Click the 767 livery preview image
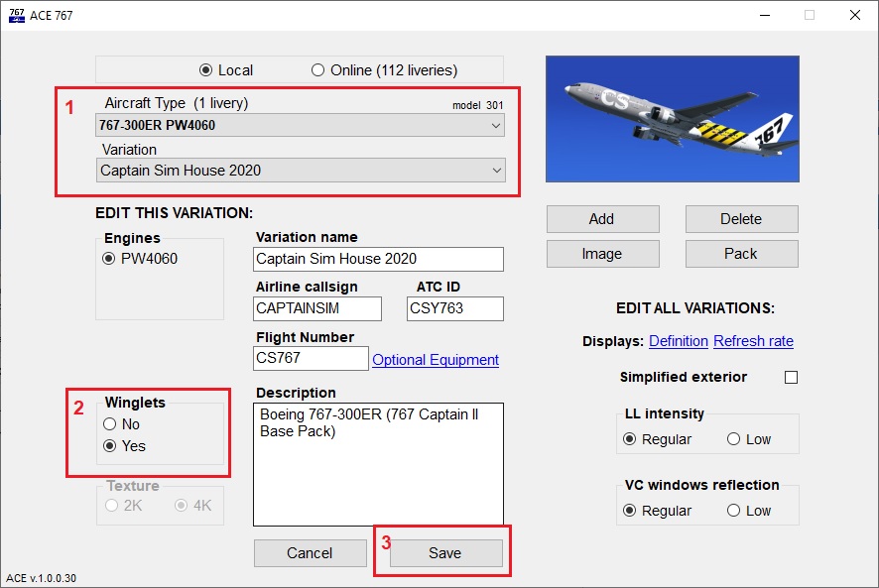Image resolution: width=879 pixels, height=588 pixels. point(672,119)
